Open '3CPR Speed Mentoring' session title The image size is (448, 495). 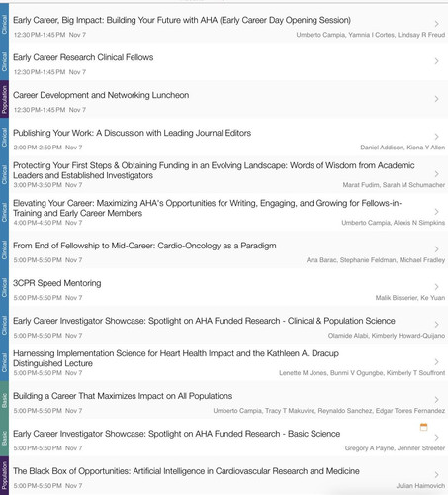point(57,283)
